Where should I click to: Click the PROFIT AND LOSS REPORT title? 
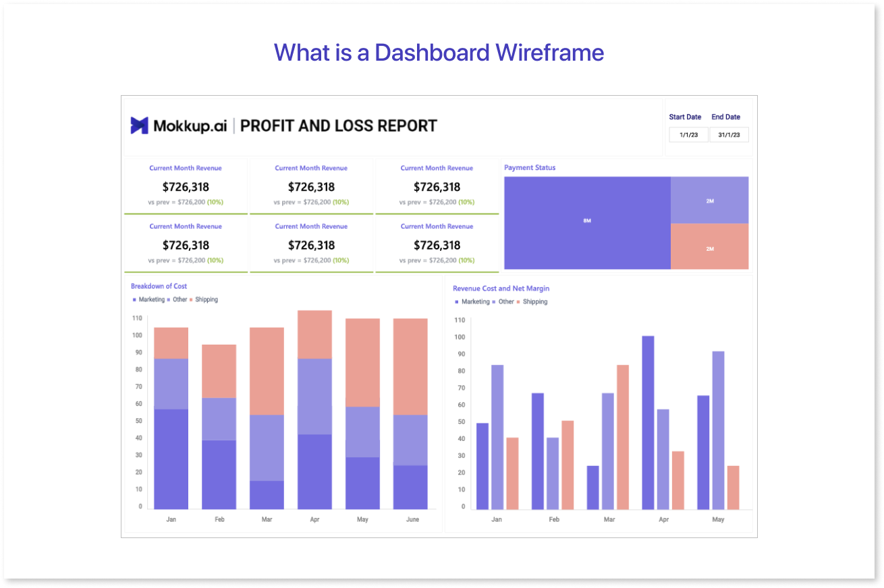coord(339,126)
